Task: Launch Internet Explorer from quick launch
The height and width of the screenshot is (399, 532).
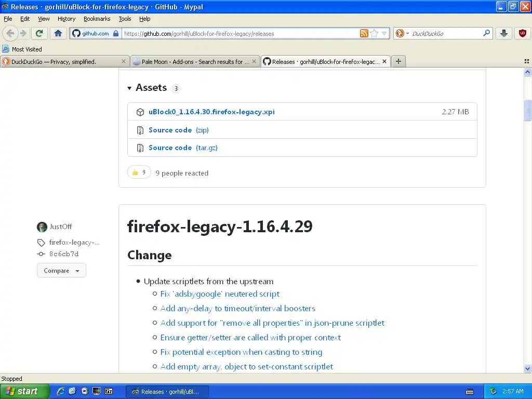Action: (x=61, y=391)
